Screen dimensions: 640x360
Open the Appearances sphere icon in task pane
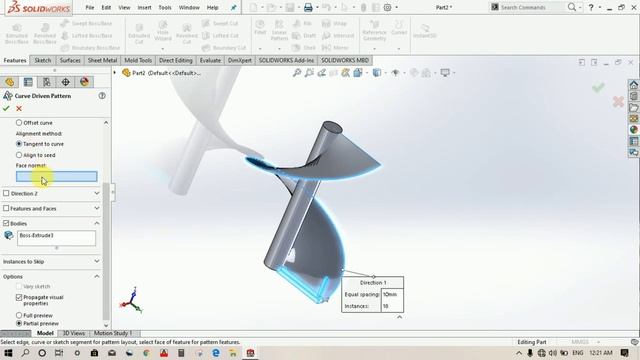(633, 129)
